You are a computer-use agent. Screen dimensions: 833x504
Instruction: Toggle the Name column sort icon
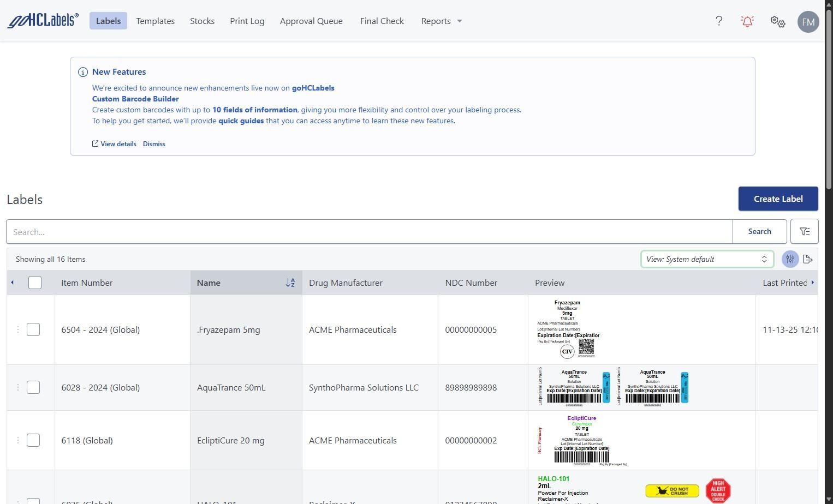coord(290,283)
